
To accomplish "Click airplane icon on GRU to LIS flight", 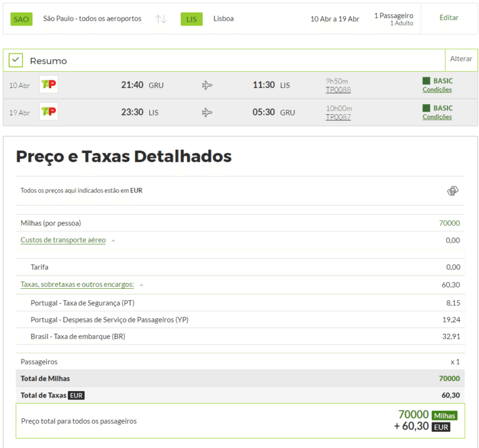I will [208, 85].
